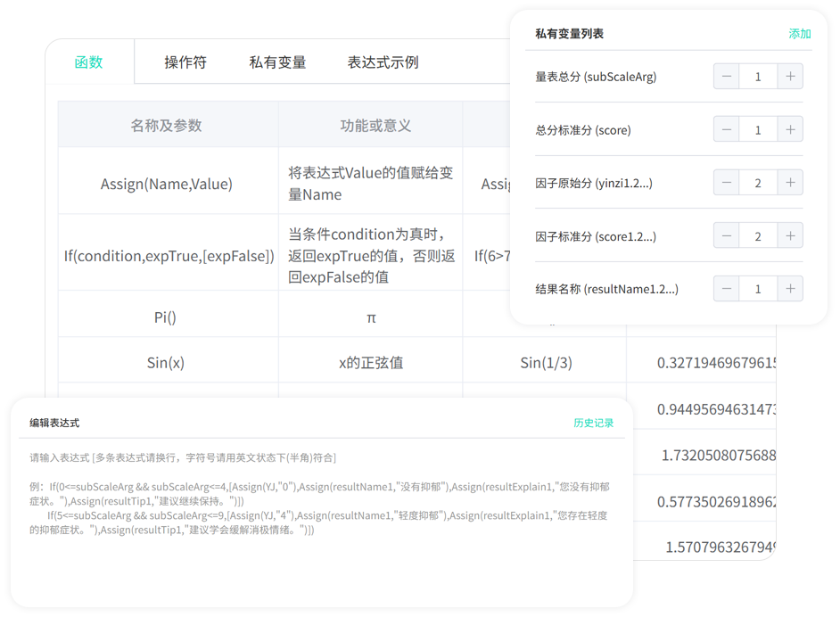Decrease 量表总分 (subScaleArg) with minus button
The height and width of the screenshot is (617, 840).
coord(726,77)
